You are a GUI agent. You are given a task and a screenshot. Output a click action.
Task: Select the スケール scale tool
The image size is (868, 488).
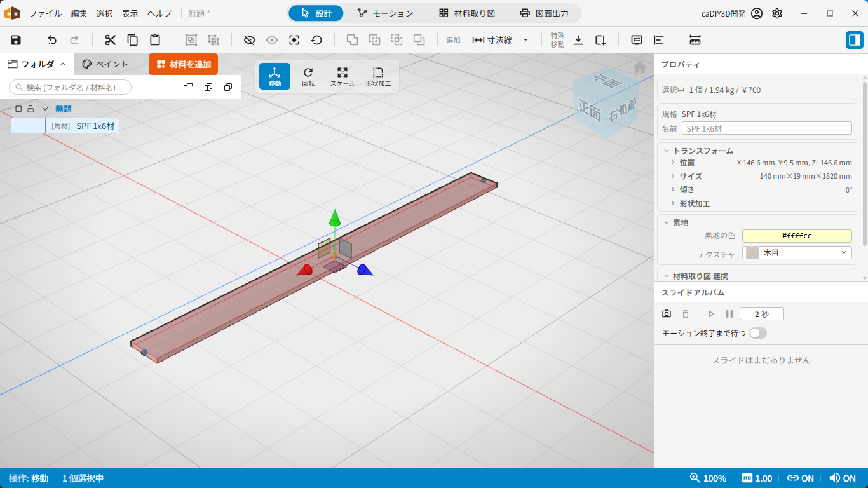tap(342, 76)
